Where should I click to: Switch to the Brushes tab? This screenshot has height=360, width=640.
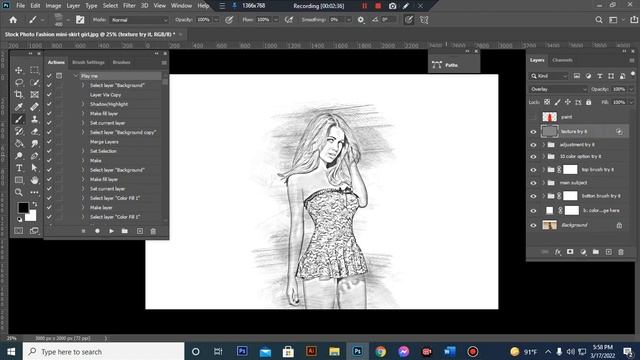[x=121, y=62]
